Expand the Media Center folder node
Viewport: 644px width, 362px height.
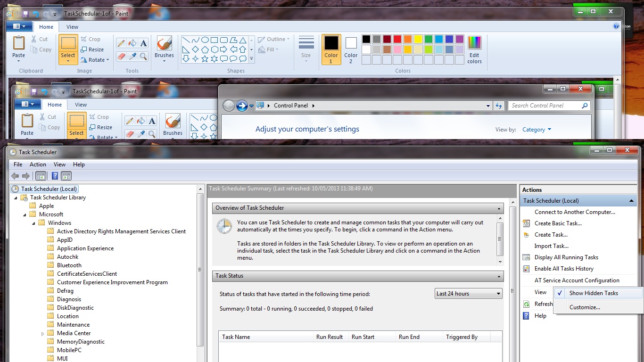[42, 334]
